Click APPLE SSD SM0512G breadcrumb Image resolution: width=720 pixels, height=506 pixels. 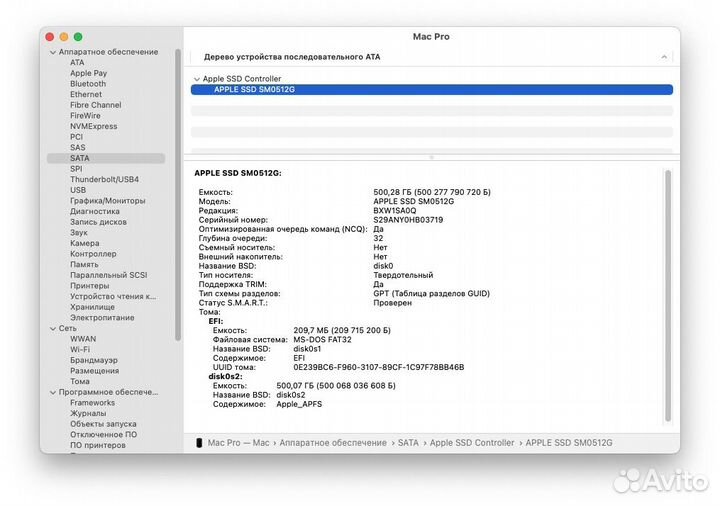tap(569, 443)
